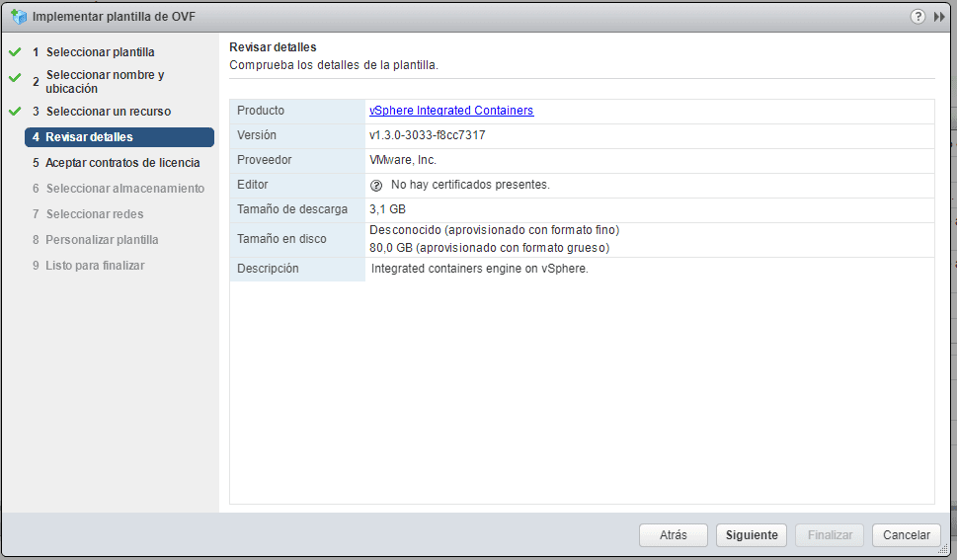Click the green checkmark for step 1
This screenshot has width=957, height=560.
point(15,52)
